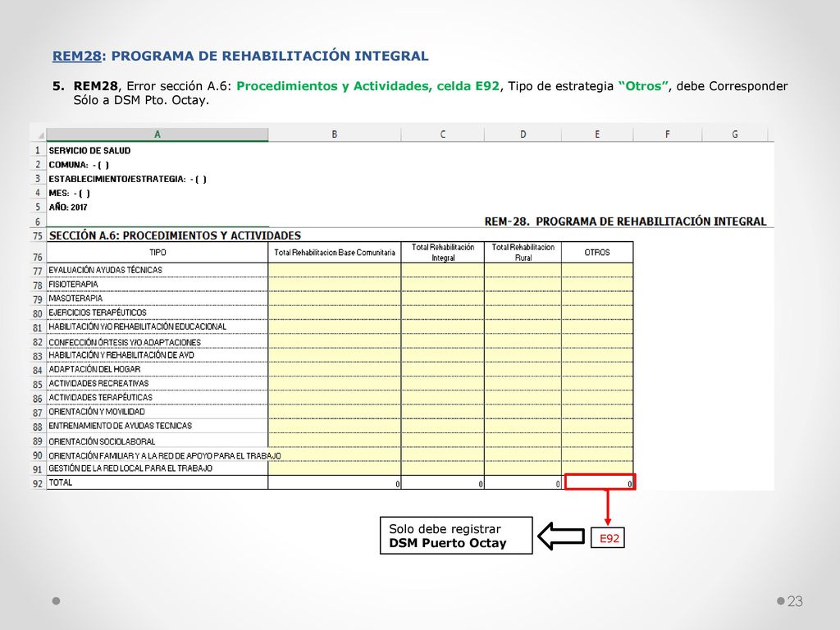The image size is (840, 630).
Task: Click the REM28 underlined title link
Action: pyautogui.click(x=76, y=57)
